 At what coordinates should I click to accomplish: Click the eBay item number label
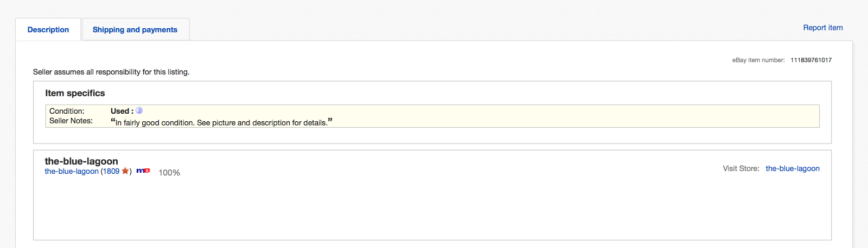(758, 60)
